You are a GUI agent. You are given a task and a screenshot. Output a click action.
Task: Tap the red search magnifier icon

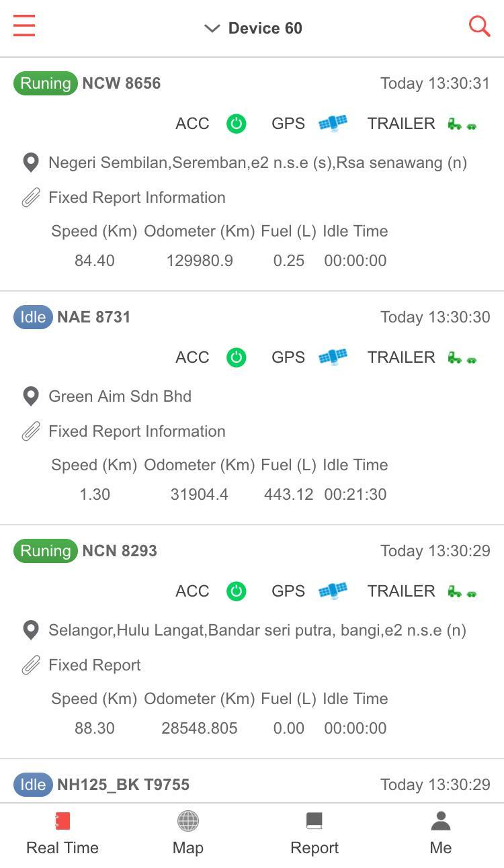479,26
